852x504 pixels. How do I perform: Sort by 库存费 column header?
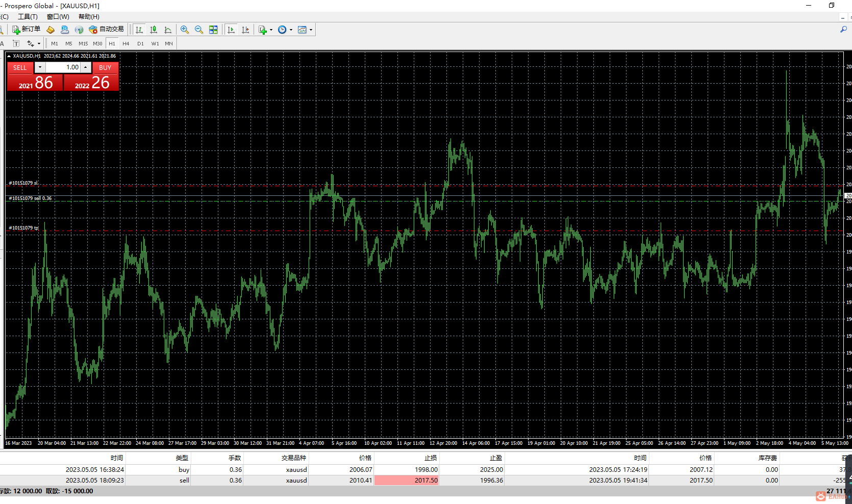[x=768, y=458]
